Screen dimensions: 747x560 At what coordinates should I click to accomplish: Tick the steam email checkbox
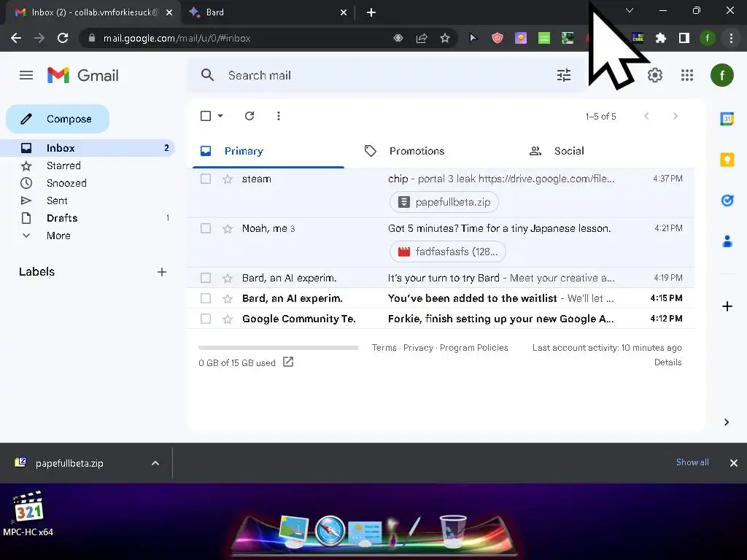[x=206, y=179]
